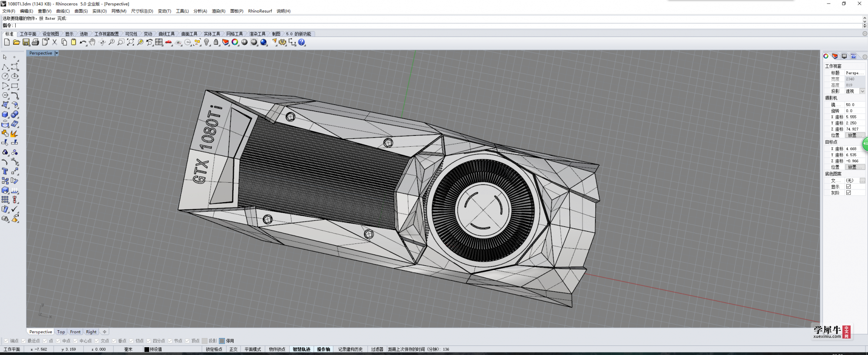Select the Pan hand tool

click(x=92, y=42)
